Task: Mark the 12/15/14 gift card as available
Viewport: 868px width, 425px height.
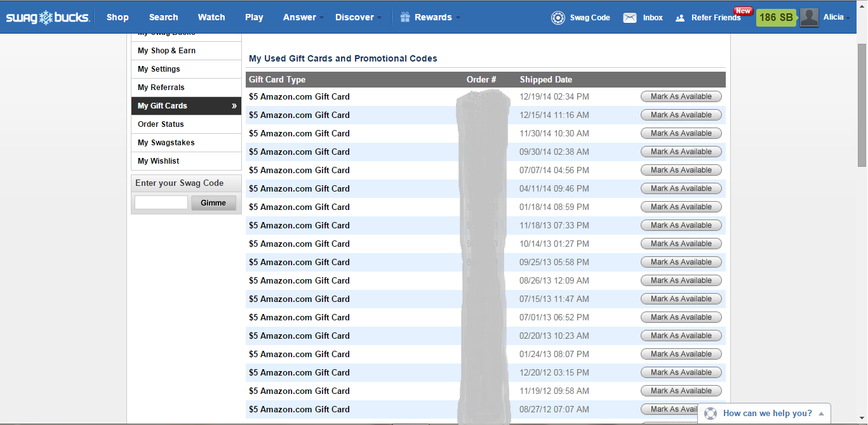Action: click(x=681, y=115)
